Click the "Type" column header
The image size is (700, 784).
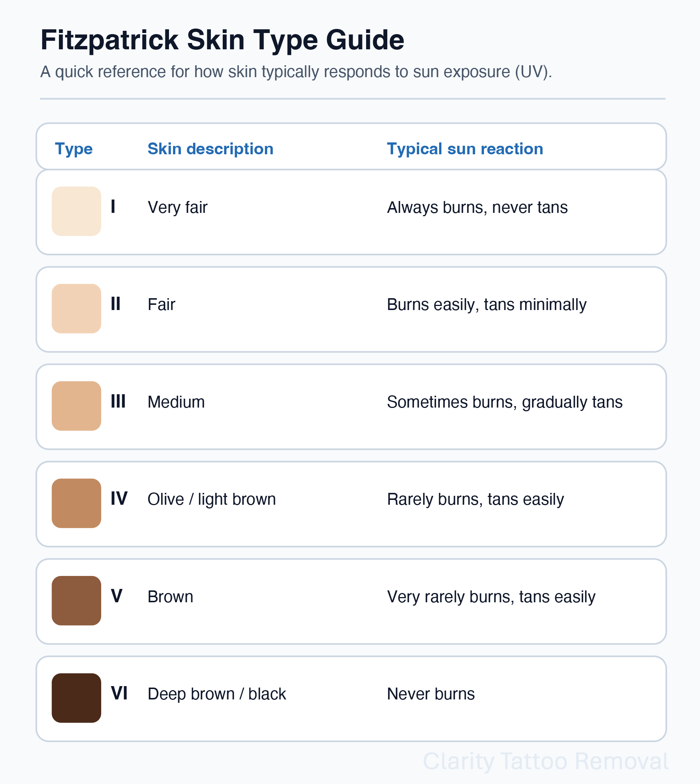pyautogui.click(x=74, y=149)
